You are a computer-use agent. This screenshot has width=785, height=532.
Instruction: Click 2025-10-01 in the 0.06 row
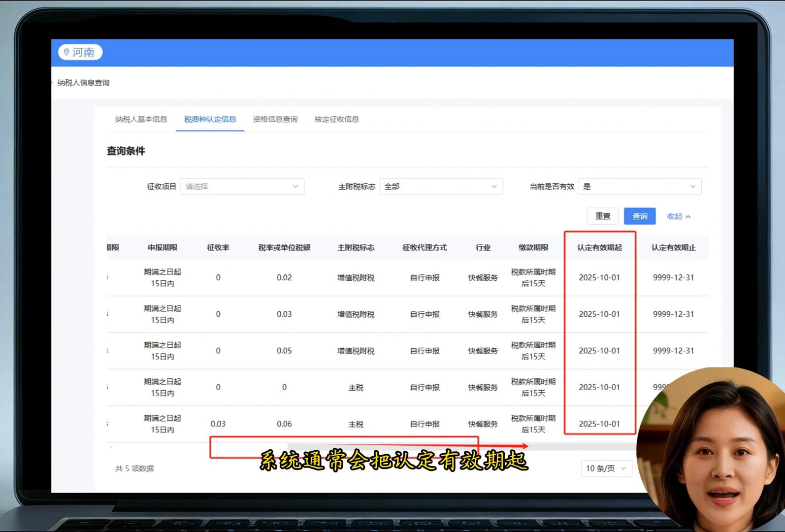[x=599, y=424]
